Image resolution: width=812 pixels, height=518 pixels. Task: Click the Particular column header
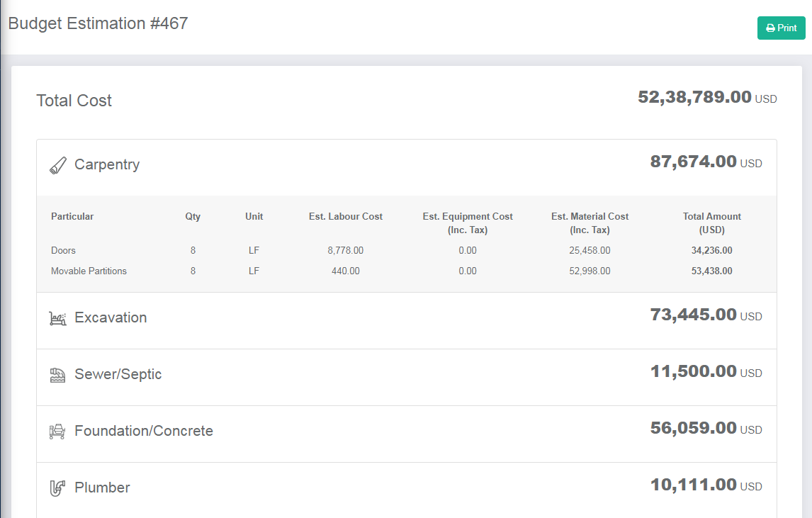[72, 217]
